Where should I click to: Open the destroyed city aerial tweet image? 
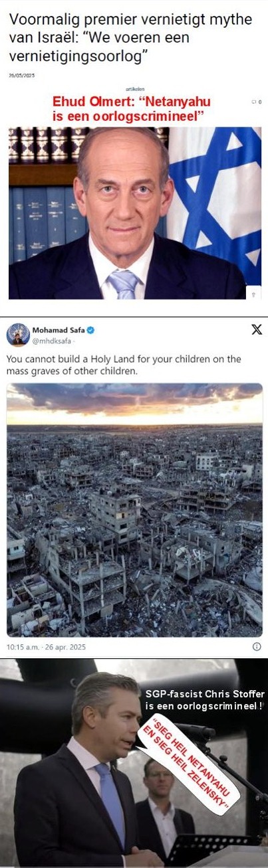point(134,510)
